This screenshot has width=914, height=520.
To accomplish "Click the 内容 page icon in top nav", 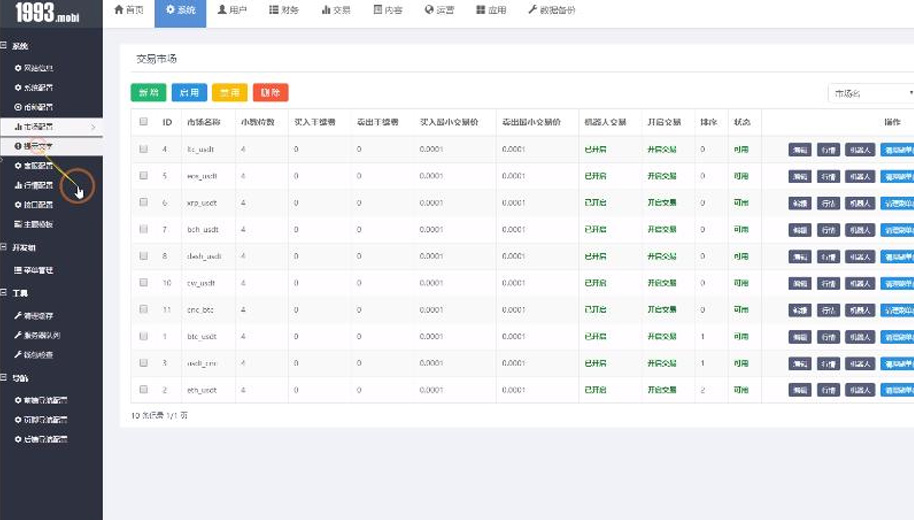I will pos(377,10).
